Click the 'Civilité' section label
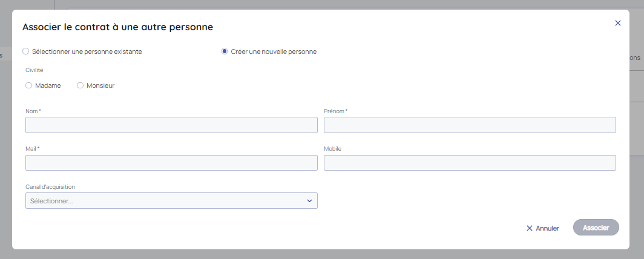The width and height of the screenshot is (644, 259). point(34,70)
